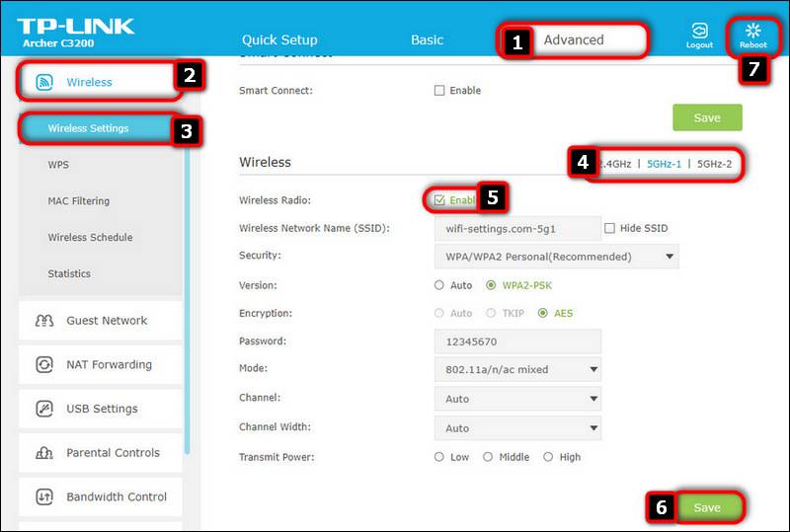790x532 pixels.
Task: Click Save below Transmit Power
Action: 707,507
